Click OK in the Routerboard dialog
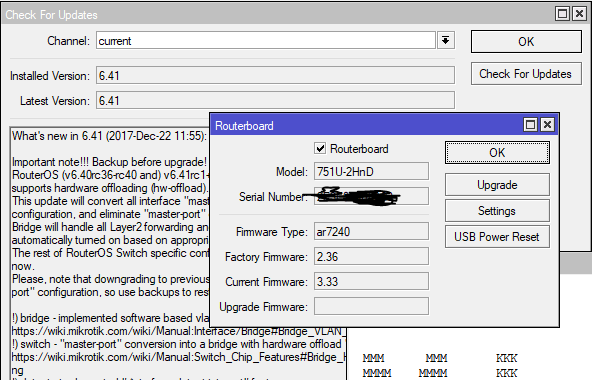592x380 pixels. click(x=497, y=153)
